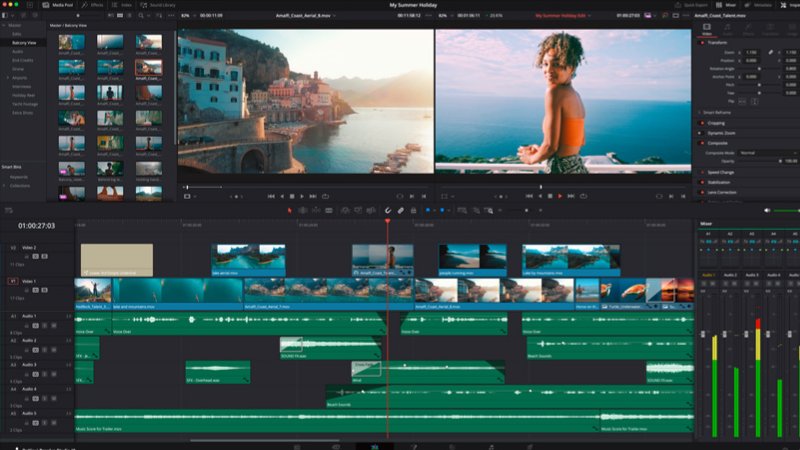Expand the Airports bin
Image resolution: width=800 pixels, height=450 pixels.
(x=8, y=78)
